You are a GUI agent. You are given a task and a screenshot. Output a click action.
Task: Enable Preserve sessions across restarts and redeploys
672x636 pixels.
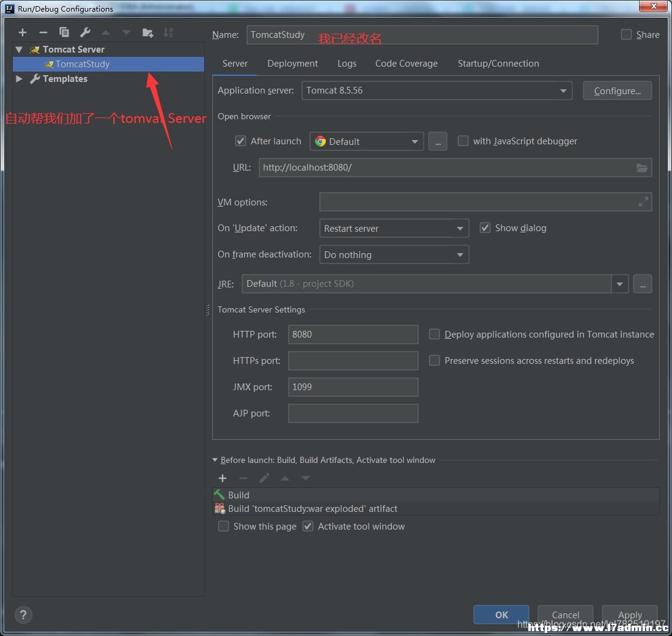(x=434, y=361)
